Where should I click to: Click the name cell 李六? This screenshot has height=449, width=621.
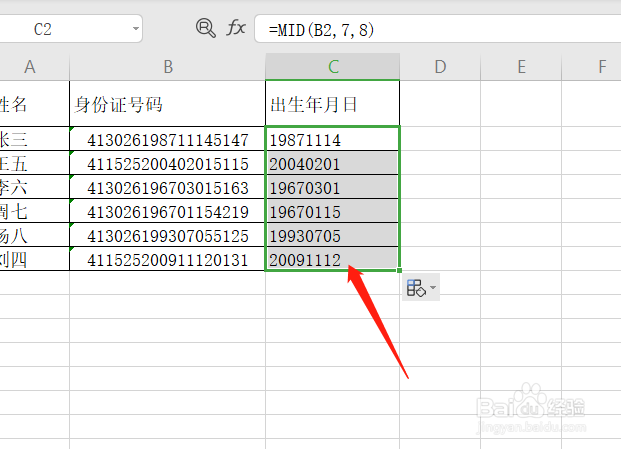[34, 187]
